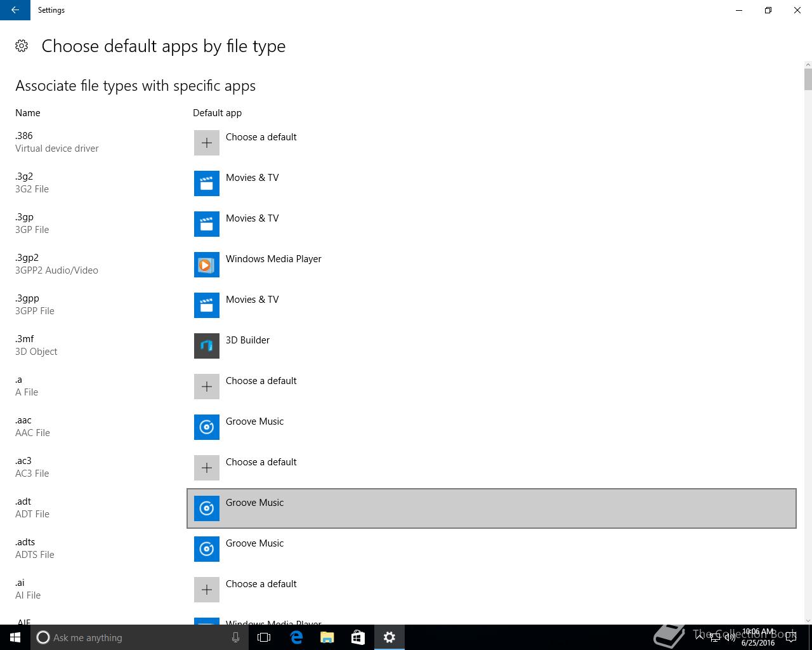The height and width of the screenshot is (650, 812).
Task: Open Task View from the taskbar
Action: [264, 637]
